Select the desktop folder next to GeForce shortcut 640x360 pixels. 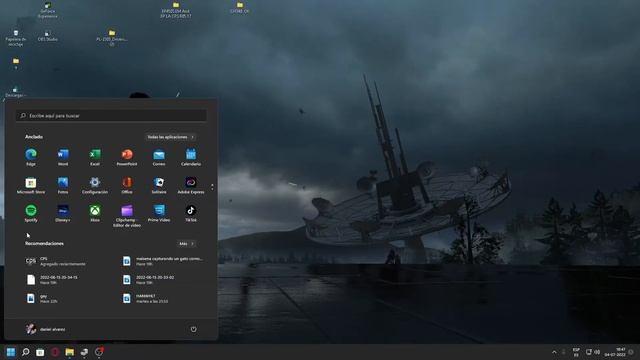pyautogui.click(x=176, y=10)
